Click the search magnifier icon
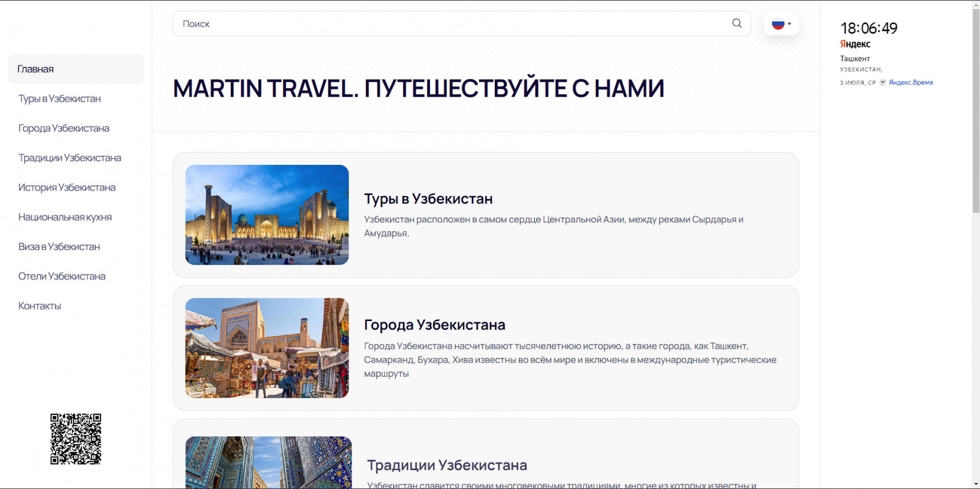The width and height of the screenshot is (980, 489). coord(737,23)
